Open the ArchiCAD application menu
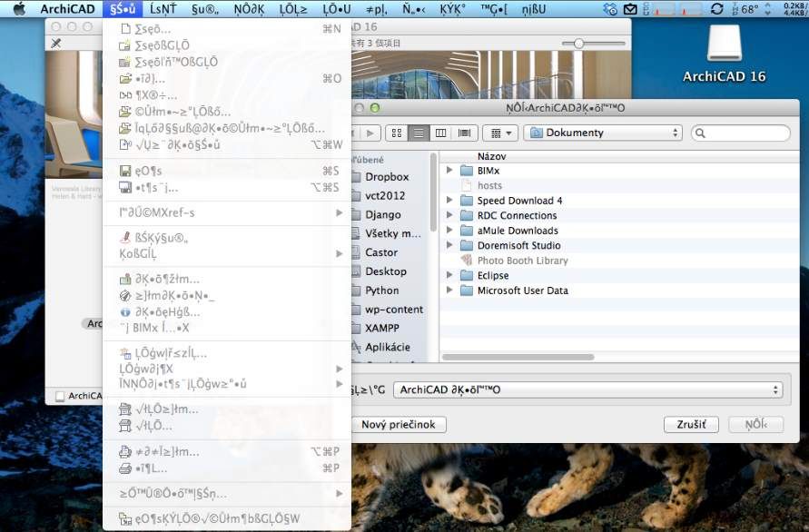809x532 pixels. (x=67, y=9)
